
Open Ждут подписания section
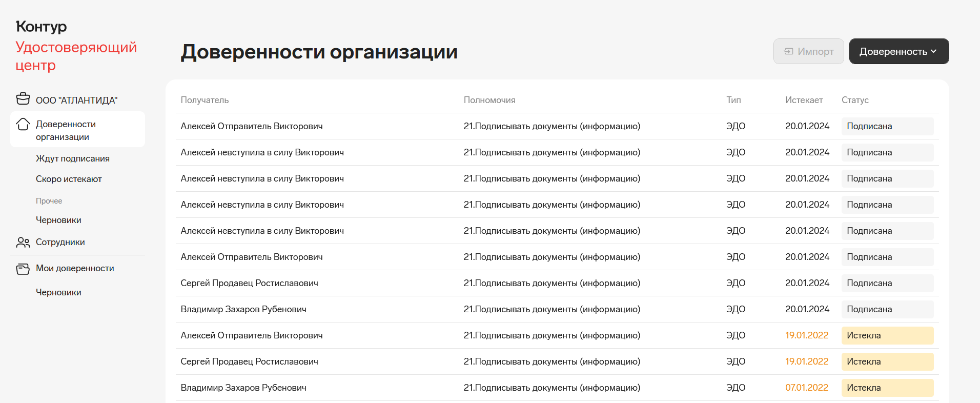(72, 158)
